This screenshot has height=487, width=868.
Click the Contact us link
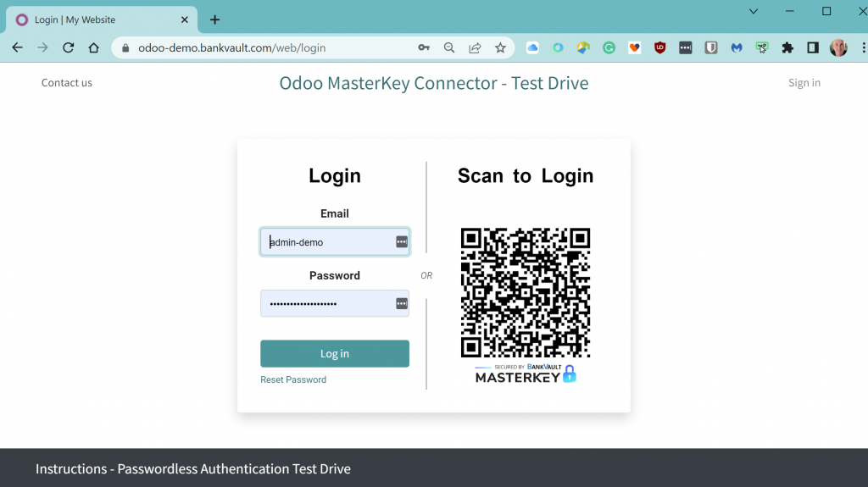click(x=67, y=83)
